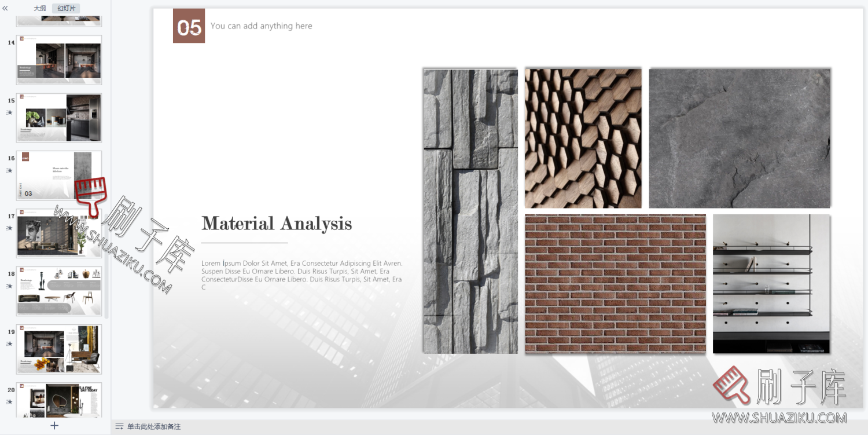Image resolution: width=868 pixels, height=435 pixels.
Task: Select the Material Analysis title text
Action: point(276,224)
